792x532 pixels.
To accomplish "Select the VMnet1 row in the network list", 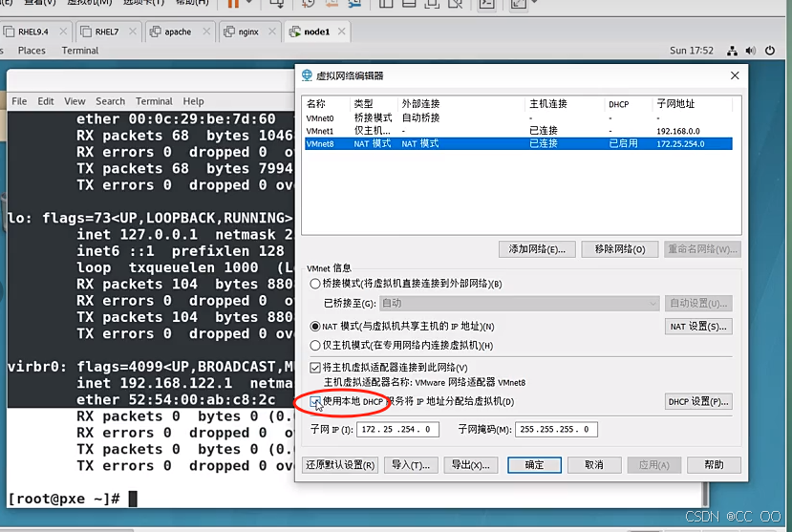I will (518, 131).
